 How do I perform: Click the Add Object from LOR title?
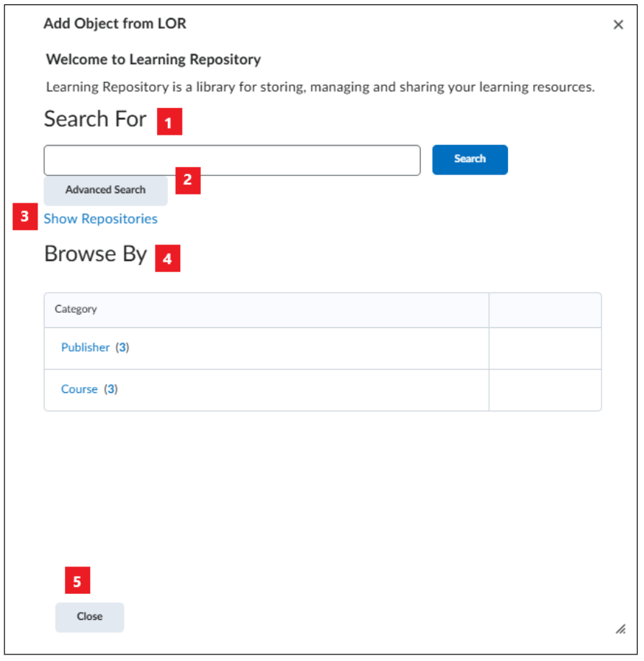pos(115,24)
